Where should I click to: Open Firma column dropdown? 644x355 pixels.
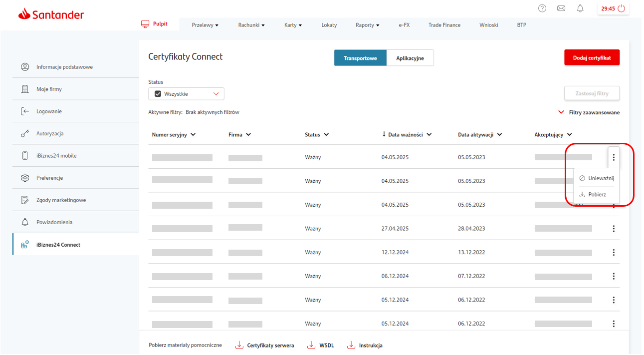248,135
